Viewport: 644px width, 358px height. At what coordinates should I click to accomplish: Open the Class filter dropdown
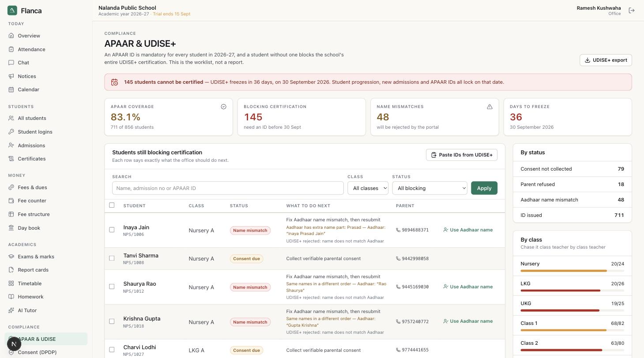[368, 188]
